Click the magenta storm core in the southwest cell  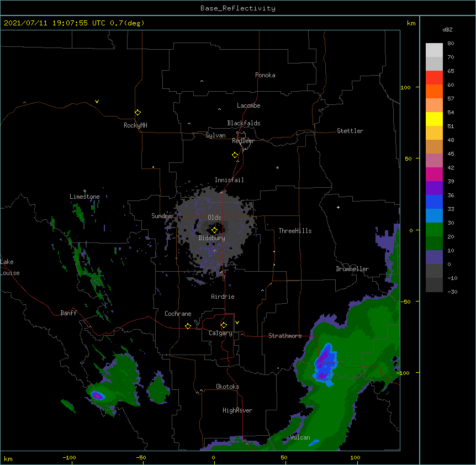coord(98,395)
